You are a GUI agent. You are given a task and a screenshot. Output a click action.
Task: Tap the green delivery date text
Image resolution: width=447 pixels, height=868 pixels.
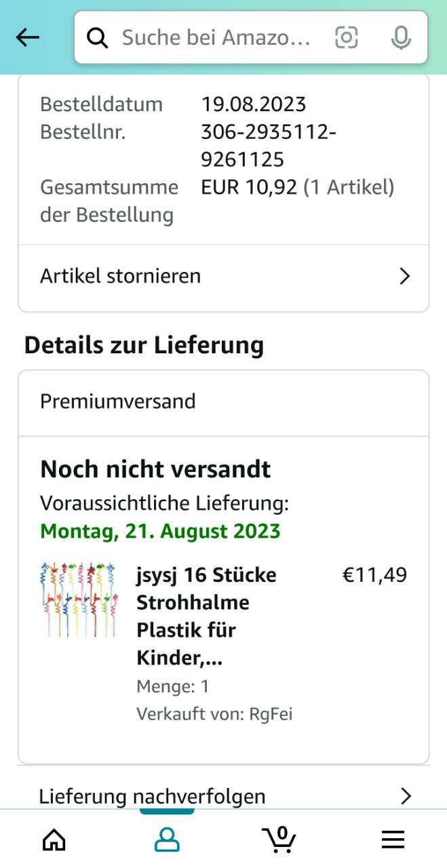[160, 531]
